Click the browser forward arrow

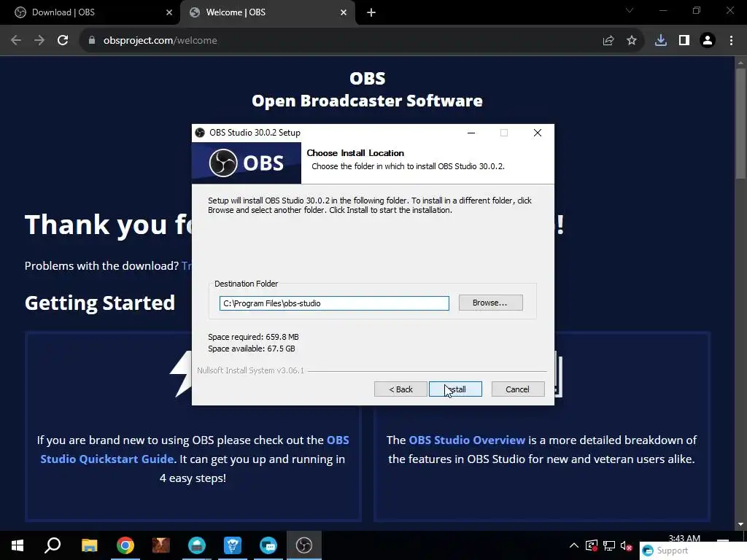39,41
